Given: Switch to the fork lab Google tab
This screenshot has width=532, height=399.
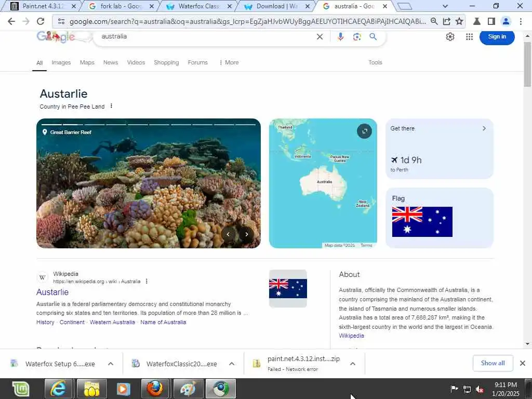Looking at the screenshot, I should click(121, 6).
